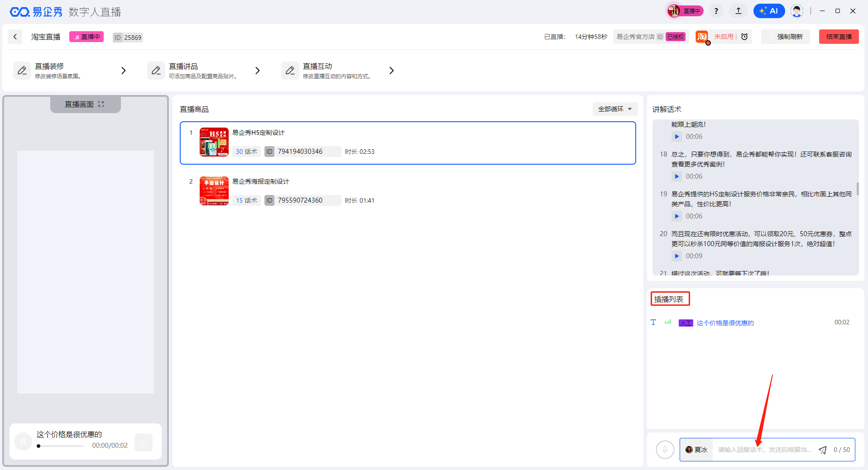Viewport: 868px width, 470px height.
Task: Select script line 18 总之，只要你想得到
Action: tap(761, 159)
